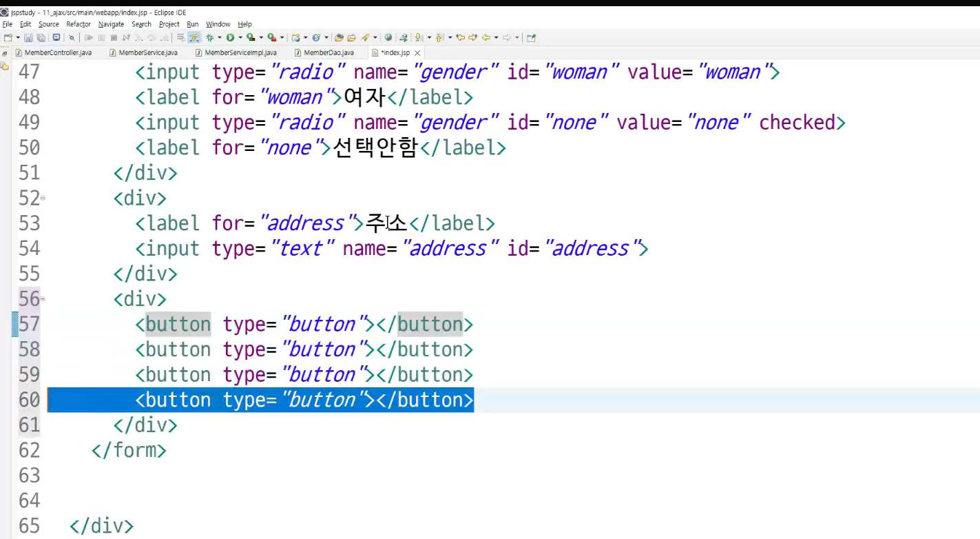Close the index.jsp editor tab

pyautogui.click(x=417, y=53)
